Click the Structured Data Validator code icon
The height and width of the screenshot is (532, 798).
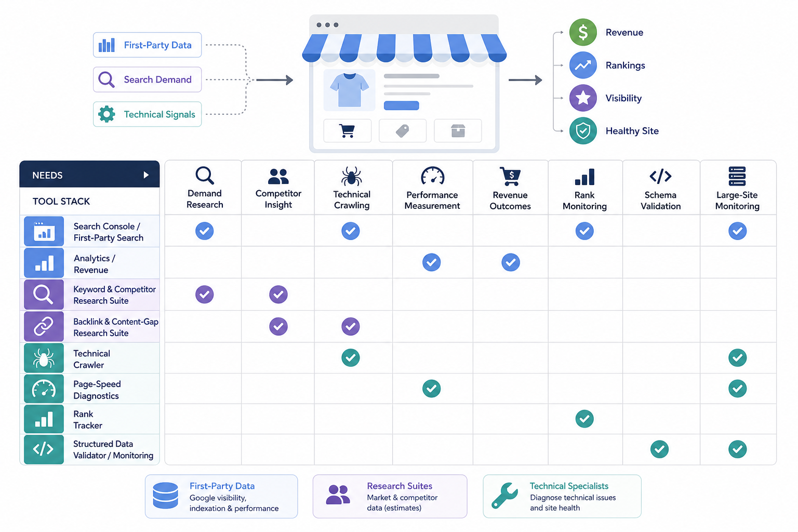(44, 449)
